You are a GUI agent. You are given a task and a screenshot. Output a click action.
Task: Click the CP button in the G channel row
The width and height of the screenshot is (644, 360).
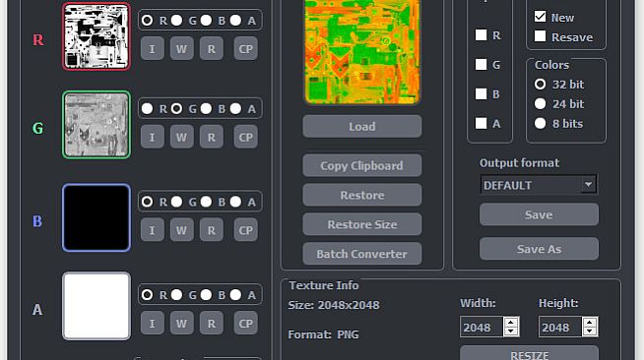point(245,137)
